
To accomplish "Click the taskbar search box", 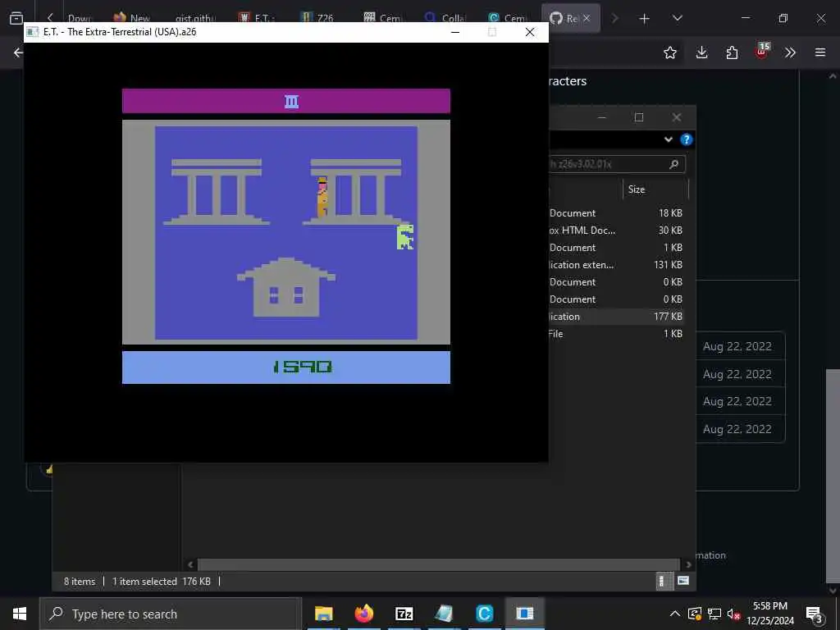I will [171, 614].
